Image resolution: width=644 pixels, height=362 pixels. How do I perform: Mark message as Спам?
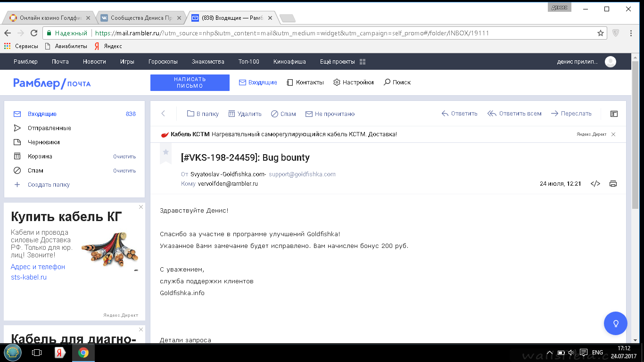click(283, 114)
